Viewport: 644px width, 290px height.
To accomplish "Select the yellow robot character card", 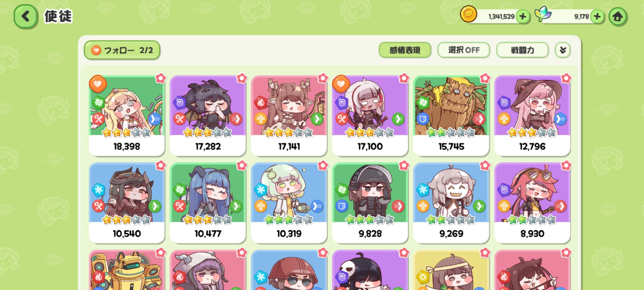I will 127,270.
